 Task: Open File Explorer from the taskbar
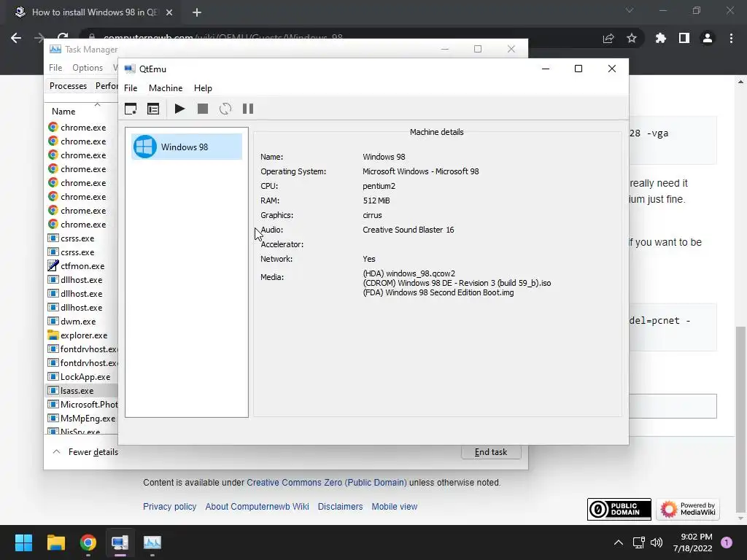[55, 542]
